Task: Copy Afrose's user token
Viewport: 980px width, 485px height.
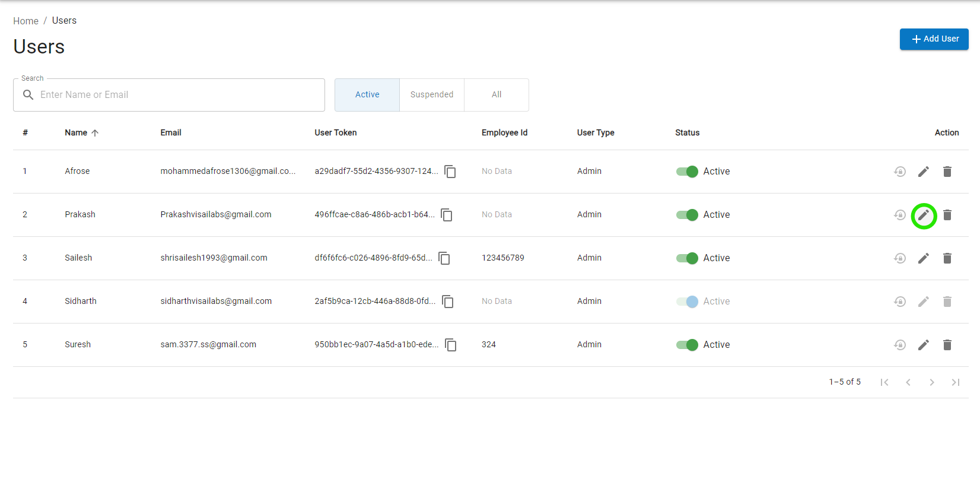Action: [450, 172]
